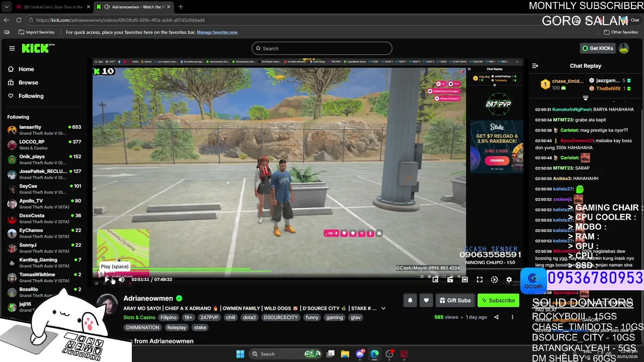
Task: Go back with browser back arrow
Action: (x=7, y=20)
